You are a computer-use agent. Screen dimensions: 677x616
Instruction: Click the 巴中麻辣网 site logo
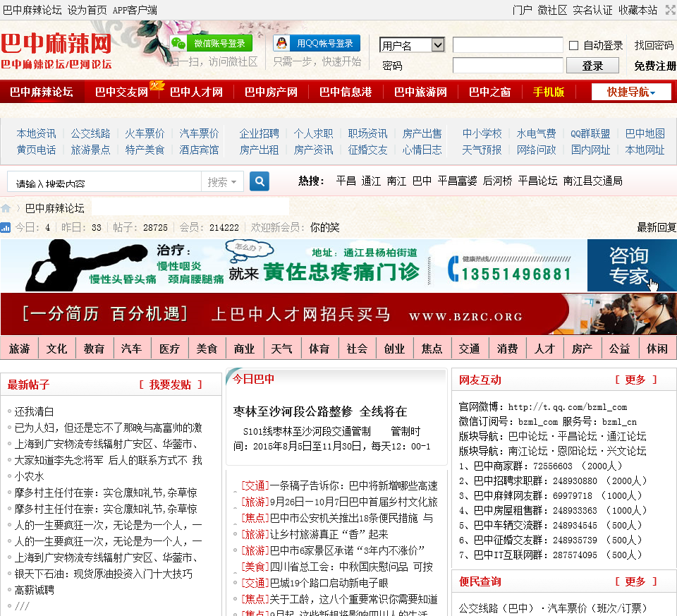56,51
